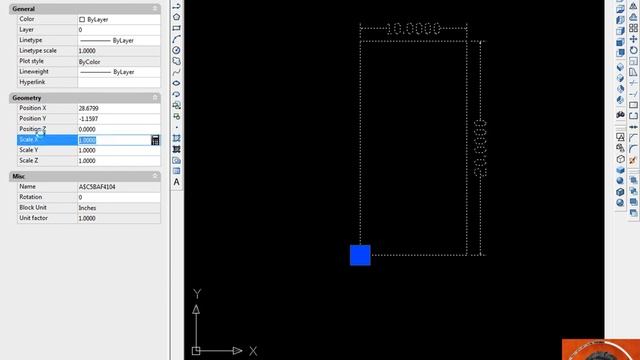The image size is (640, 360).
Task: Open the calculator for Scale X
Action: pyautogui.click(x=155, y=140)
